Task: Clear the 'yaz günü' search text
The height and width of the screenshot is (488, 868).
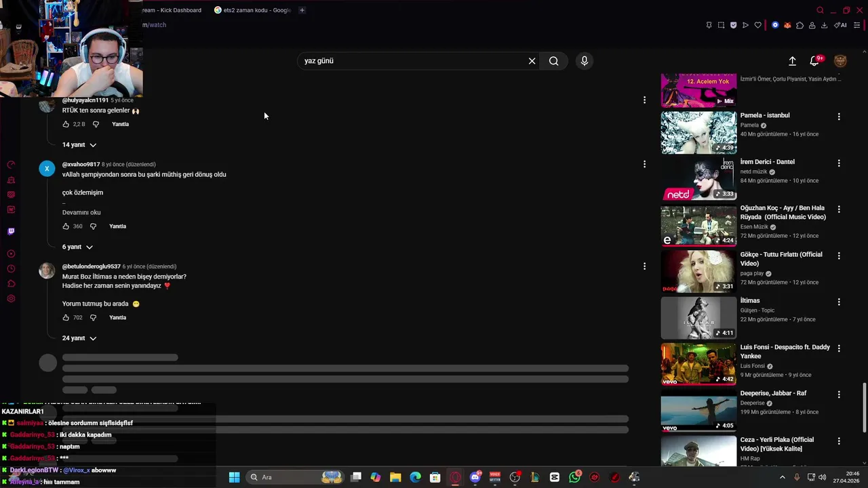Action: pyautogui.click(x=532, y=61)
